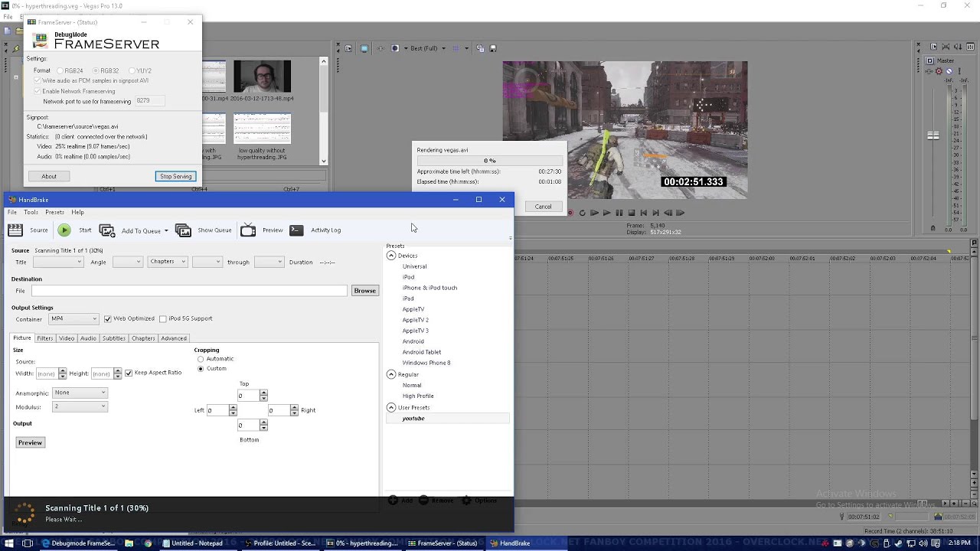Click the Vegas record button in transport
The width and height of the screenshot is (980, 551).
coord(570,213)
